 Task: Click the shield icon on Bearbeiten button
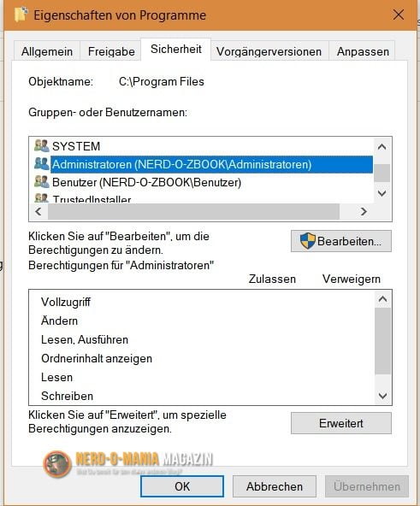tap(308, 241)
